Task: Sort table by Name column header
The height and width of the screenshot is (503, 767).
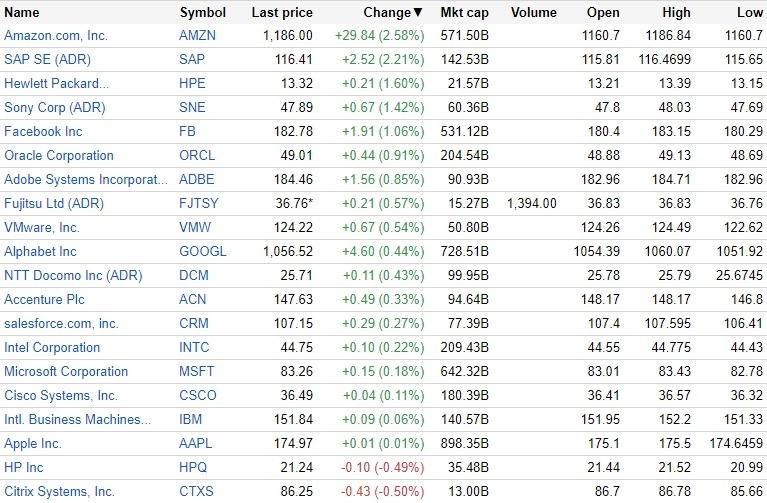Action: coord(22,12)
